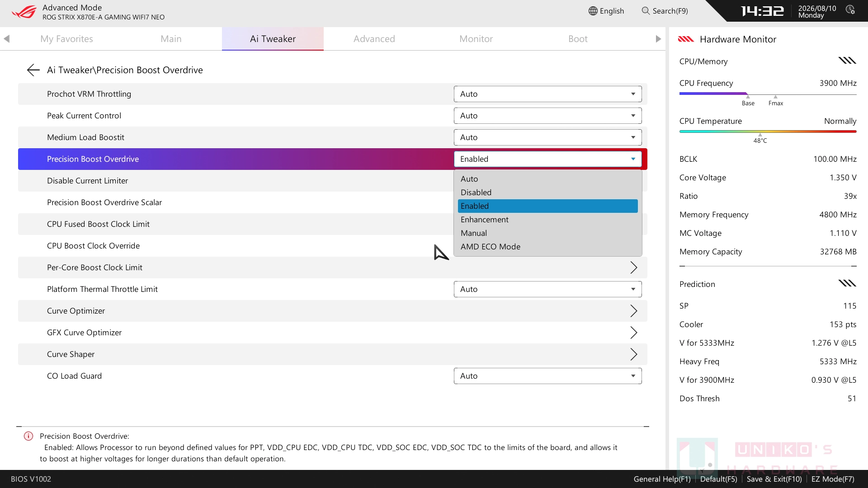
Task: Open CO Load Guard dropdown
Action: click(547, 376)
